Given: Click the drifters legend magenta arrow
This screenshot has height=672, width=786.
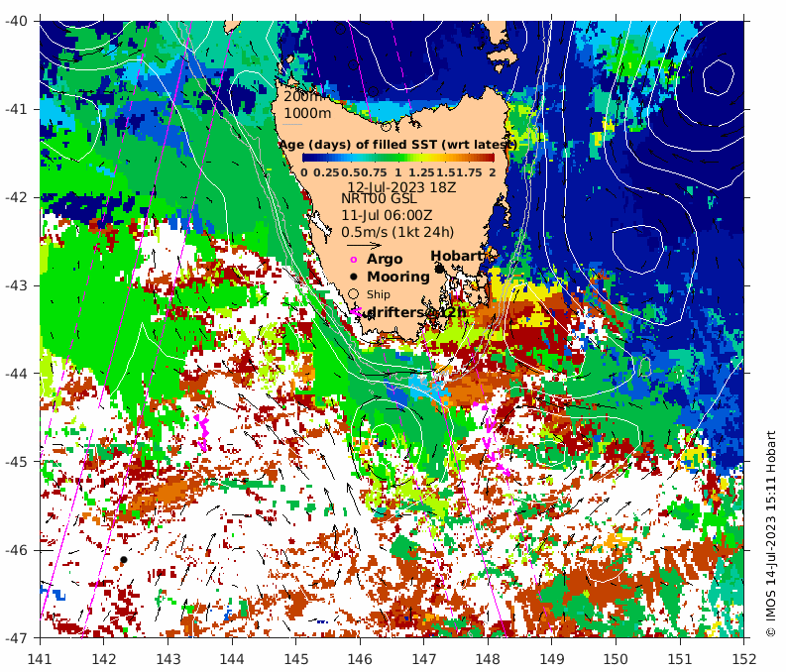Looking at the screenshot, I should (x=356, y=311).
